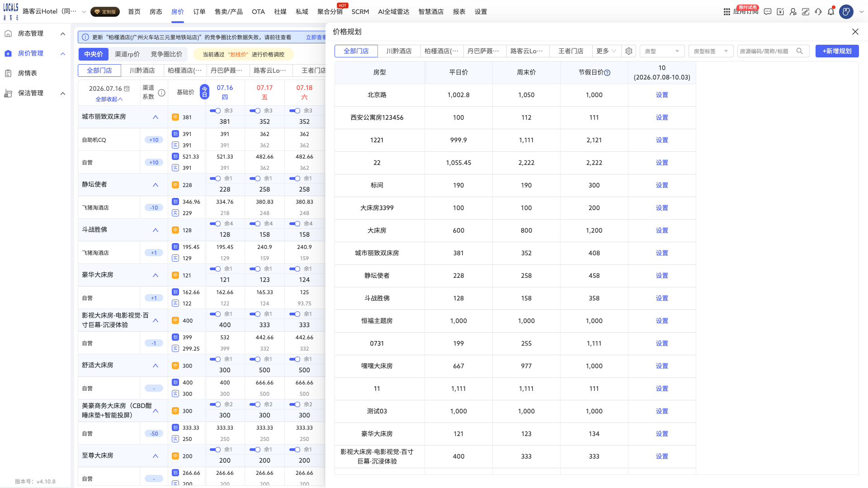Toggle 07.17 switch for 豪华大床房
The width and height of the screenshot is (868, 488).
[255, 269]
